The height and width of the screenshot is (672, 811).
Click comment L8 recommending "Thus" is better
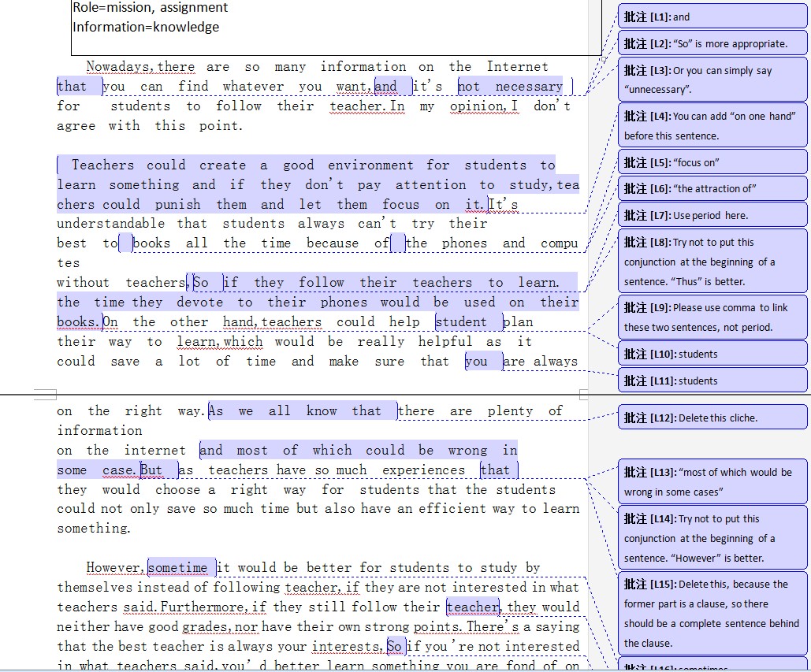(x=712, y=262)
